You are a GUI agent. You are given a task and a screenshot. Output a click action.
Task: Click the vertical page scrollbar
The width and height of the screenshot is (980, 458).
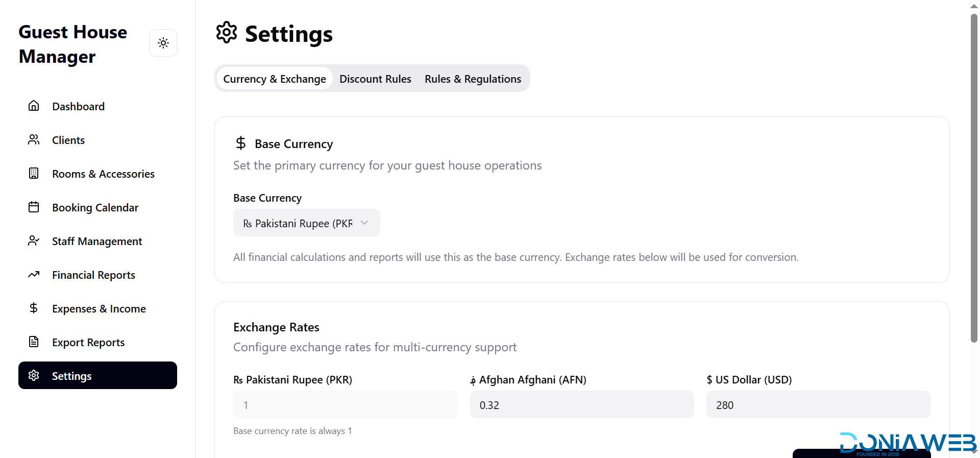click(974, 179)
